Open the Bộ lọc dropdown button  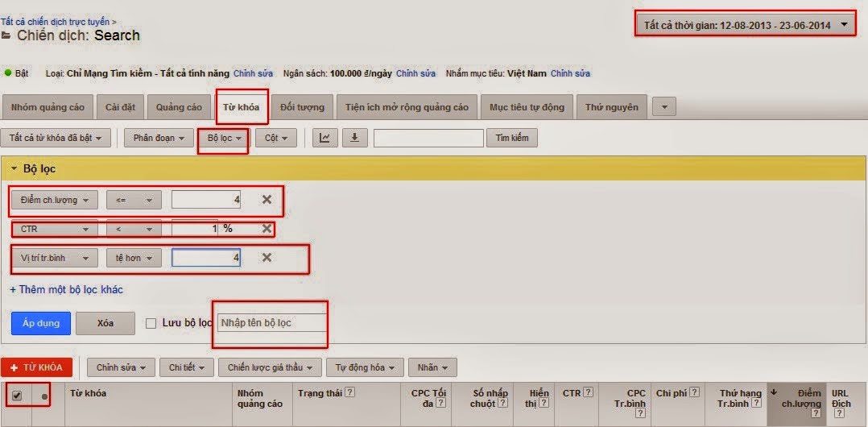click(225, 138)
